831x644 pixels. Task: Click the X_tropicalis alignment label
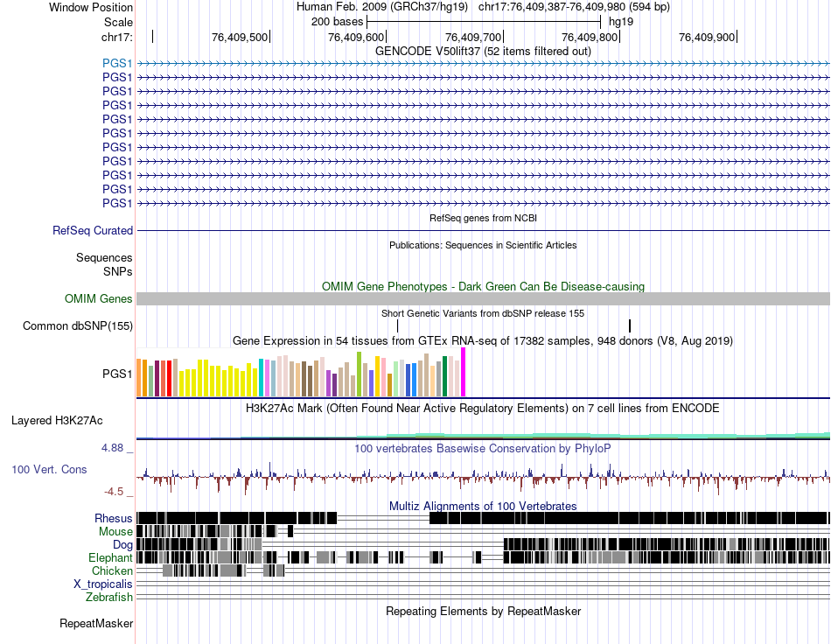click(x=103, y=584)
